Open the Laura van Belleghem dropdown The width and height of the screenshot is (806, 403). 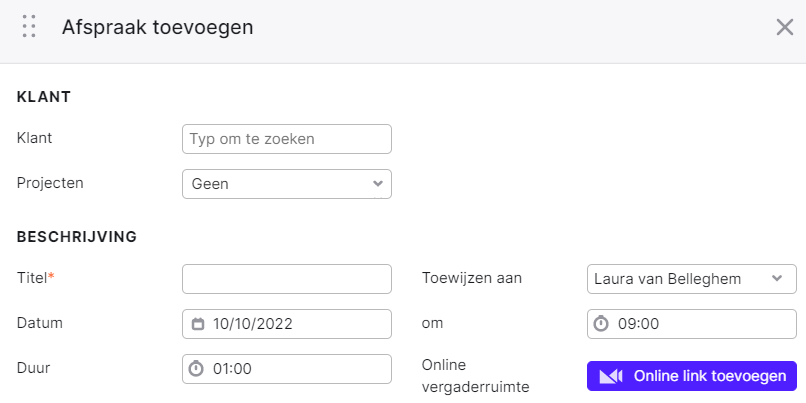pos(692,279)
